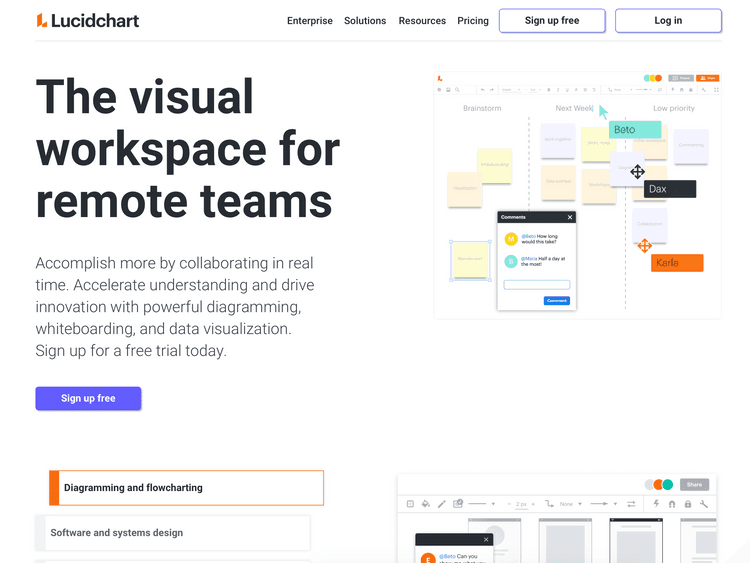Click the purple Sign up free button under the headline
750x563 pixels.
click(x=88, y=398)
